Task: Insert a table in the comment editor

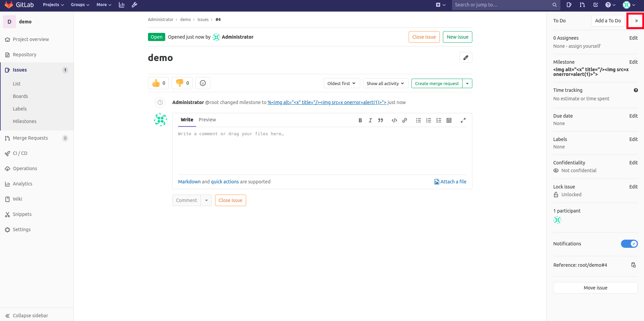Action: pyautogui.click(x=449, y=120)
